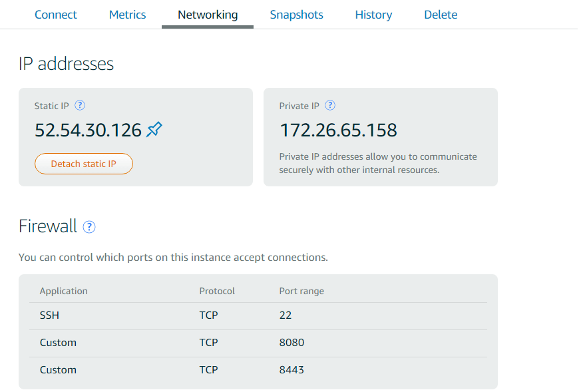
Task: Select the SSH firewall rule row
Action: tap(258, 316)
